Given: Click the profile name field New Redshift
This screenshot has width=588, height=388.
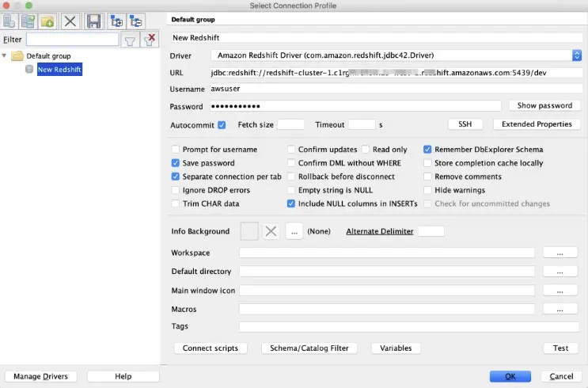Looking at the screenshot, I should 377,37.
